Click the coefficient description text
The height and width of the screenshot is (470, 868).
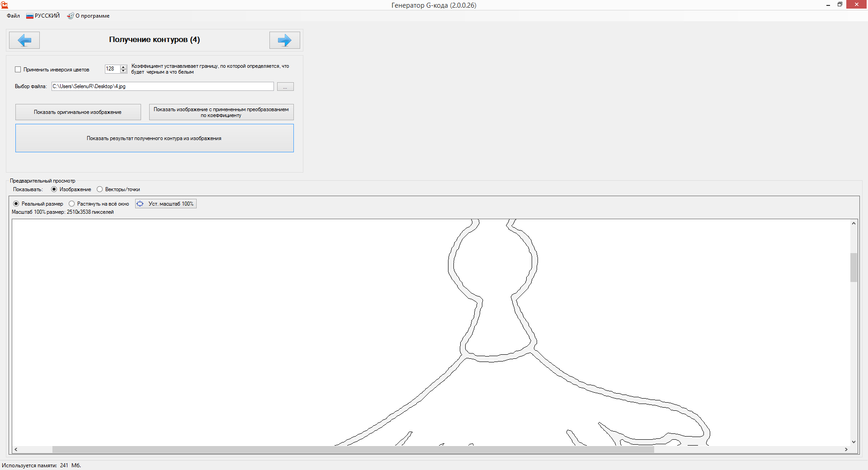(210, 69)
